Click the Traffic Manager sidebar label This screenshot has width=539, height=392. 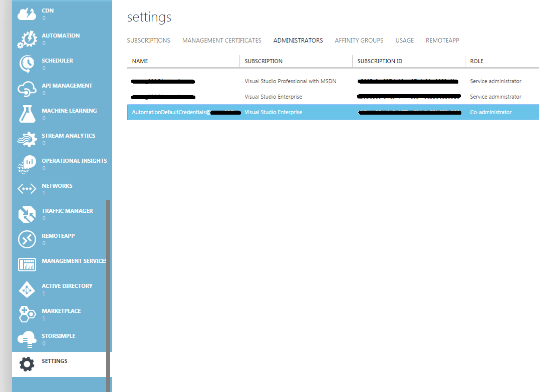click(67, 211)
